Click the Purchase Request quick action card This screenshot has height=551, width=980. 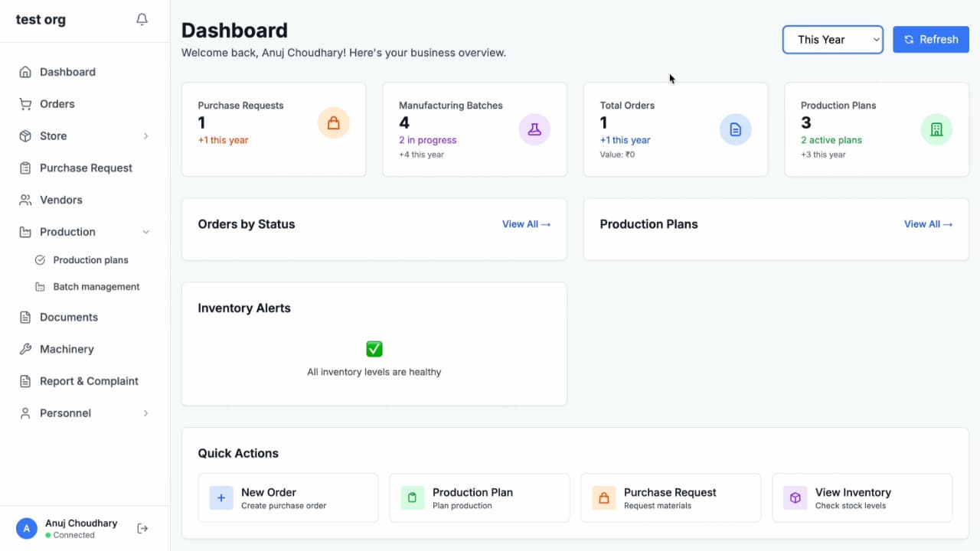coord(670,498)
